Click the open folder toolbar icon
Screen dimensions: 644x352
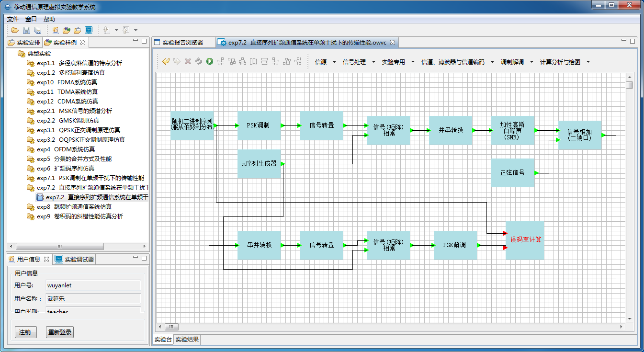tap(15, 30)
